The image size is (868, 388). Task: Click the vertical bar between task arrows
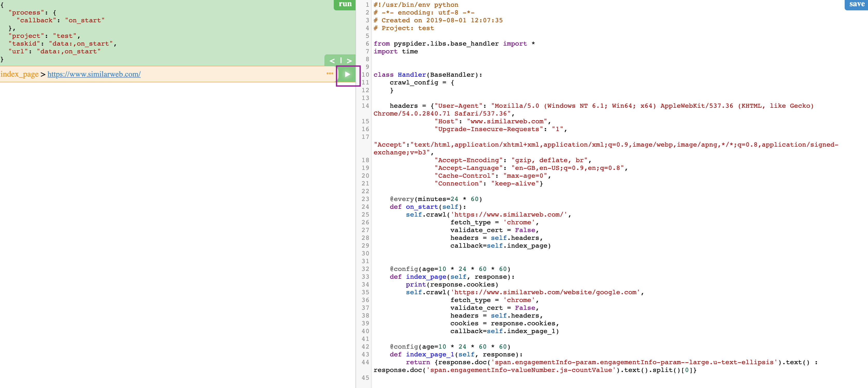(x=341, y=61)
